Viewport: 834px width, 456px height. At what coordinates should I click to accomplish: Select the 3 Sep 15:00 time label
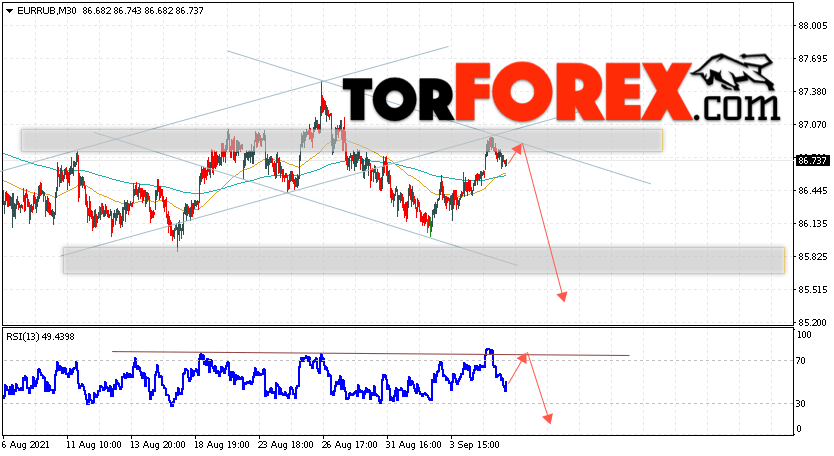click(x=474, y=444)
